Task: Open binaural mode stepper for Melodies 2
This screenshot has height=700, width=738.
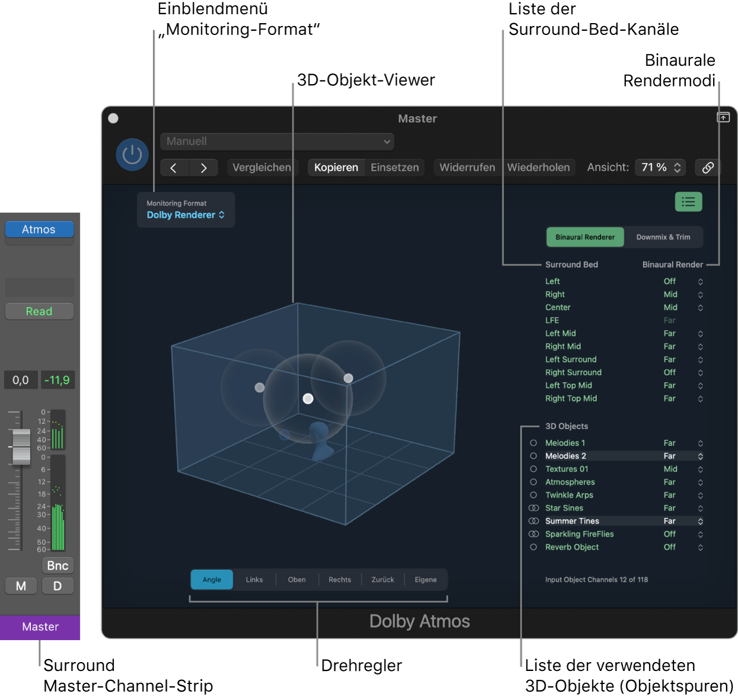Action: click(700, 456)
